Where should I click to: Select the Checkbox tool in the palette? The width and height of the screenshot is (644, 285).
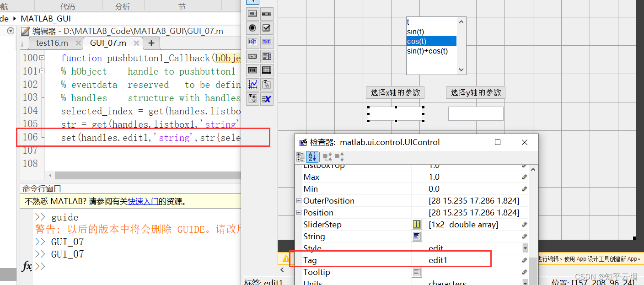(x=267, y=27)
